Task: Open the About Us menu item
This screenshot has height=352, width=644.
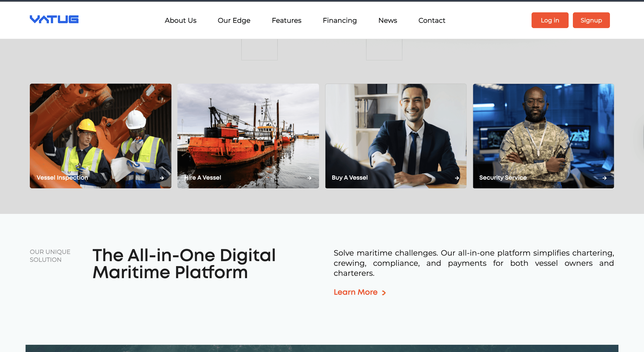Action: (181, 20)
